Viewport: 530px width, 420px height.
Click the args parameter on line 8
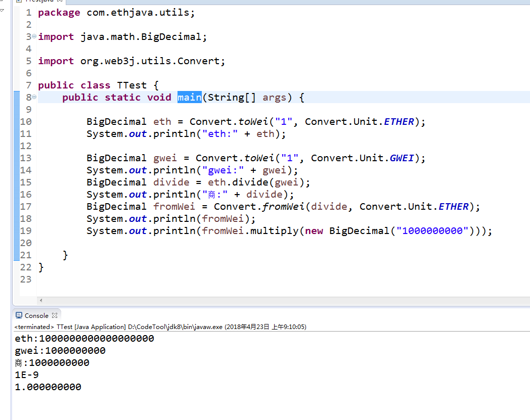click(x=274, y=98)
